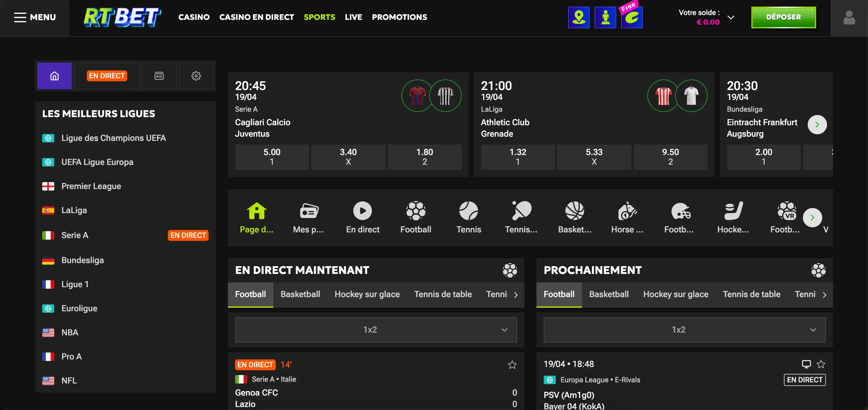Screen dimensions: 868x410
Task: Open the settings gear icon in sidebar
Action: point(196,76)
